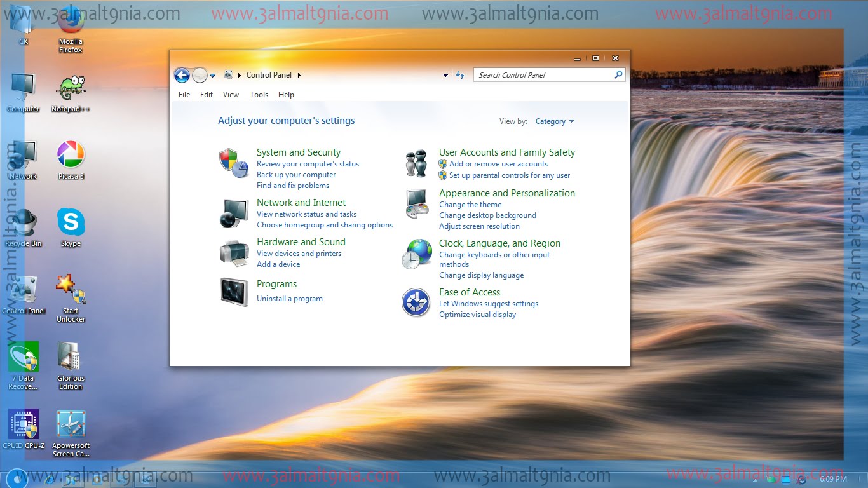
Task: Expand the Control Panel breadcrumb arrow
Action: [299, 74]
